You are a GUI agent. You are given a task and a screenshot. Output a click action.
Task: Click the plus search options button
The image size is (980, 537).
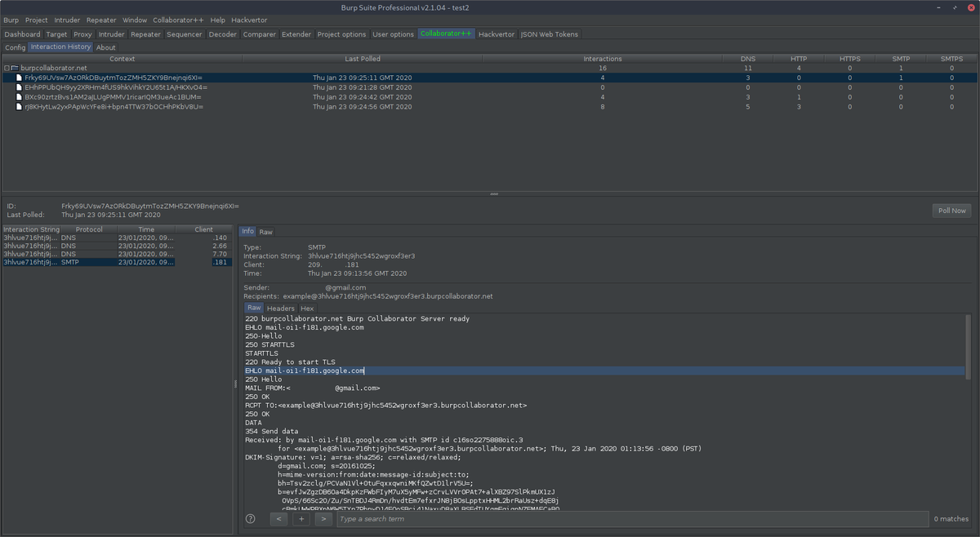coord(301,518)
